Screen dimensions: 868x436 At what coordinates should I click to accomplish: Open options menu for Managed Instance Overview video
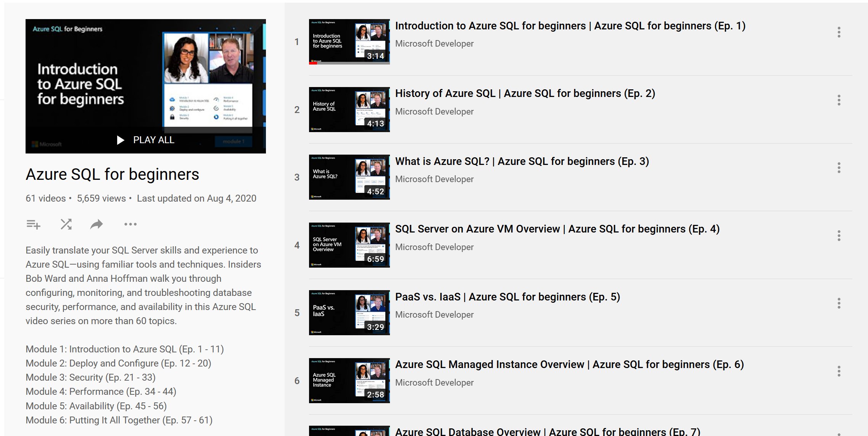click(x=839, y=371)
